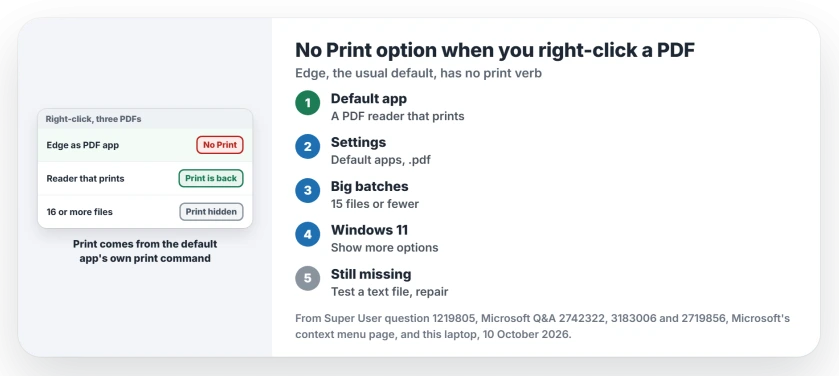Click the text "15 files or fewer"
This screenshot has height=376, width=839.
point(375,204)
